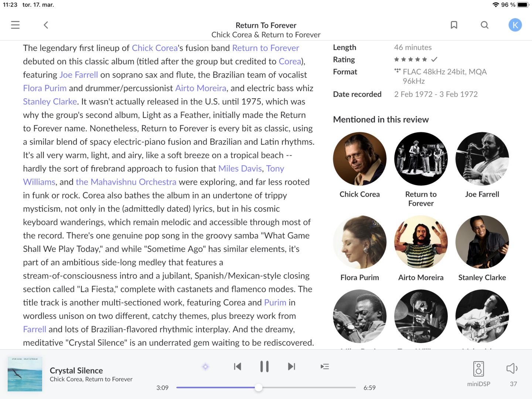Open the Mahavishnu Orchestra link
Screen dimensions: 532x399
pos(126,182)
